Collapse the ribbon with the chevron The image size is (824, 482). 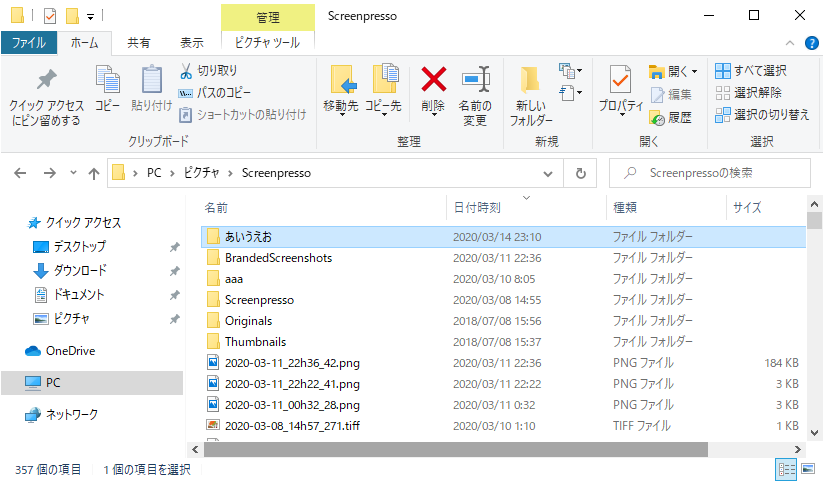click(789, 43)
